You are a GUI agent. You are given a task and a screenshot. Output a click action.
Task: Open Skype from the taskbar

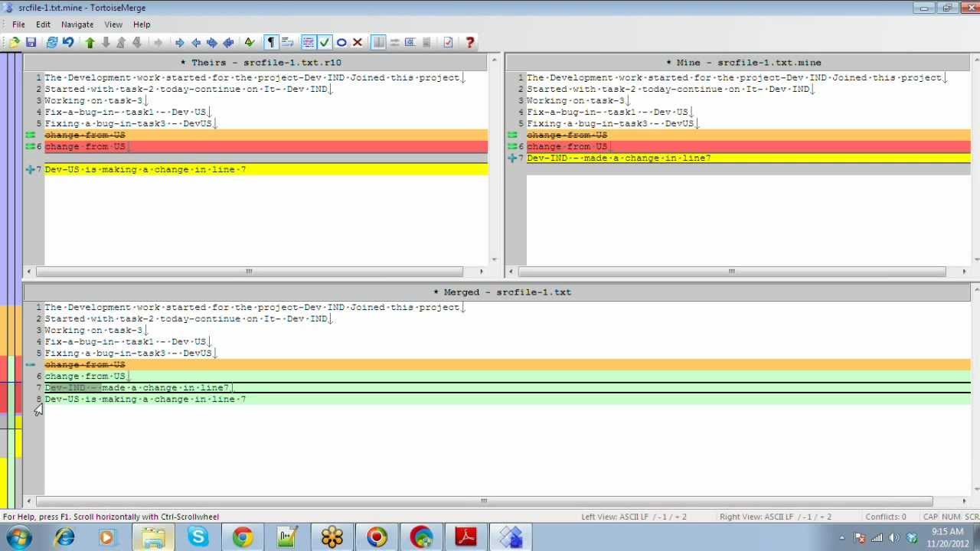click(198, 537)
